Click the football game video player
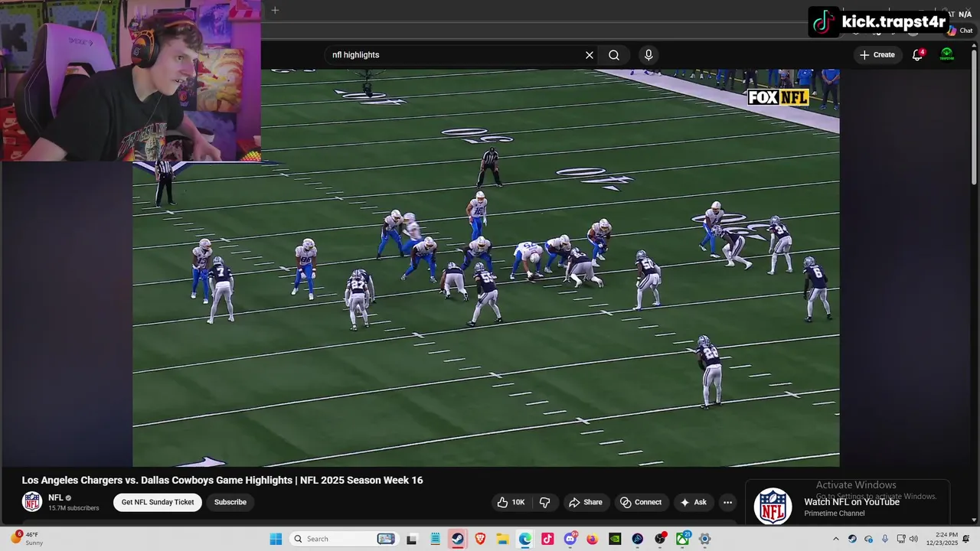980x551 pixels. (486, 268)
